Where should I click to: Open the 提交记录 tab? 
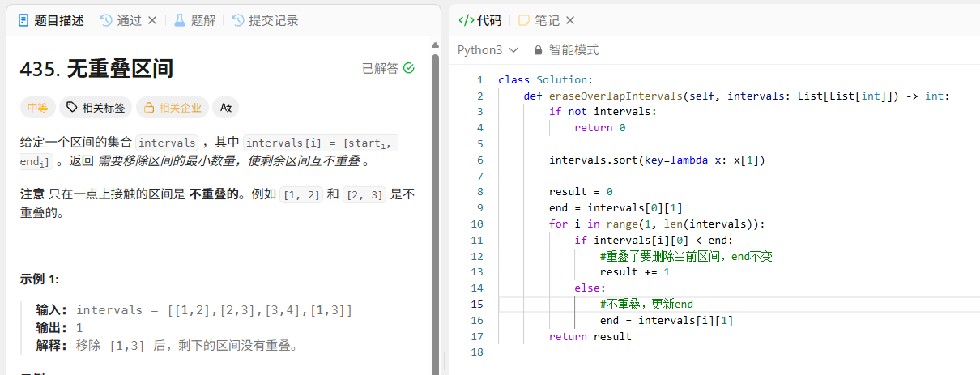(265, 20)
